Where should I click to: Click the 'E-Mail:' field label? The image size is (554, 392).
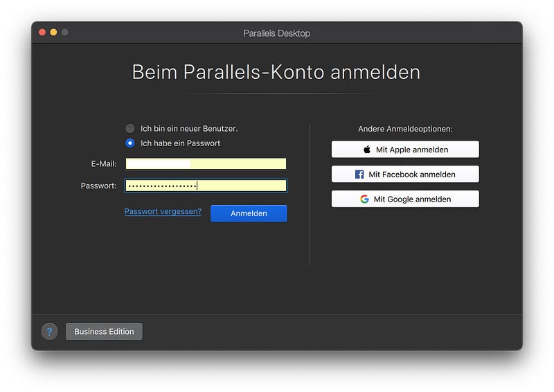coord(104,163)
